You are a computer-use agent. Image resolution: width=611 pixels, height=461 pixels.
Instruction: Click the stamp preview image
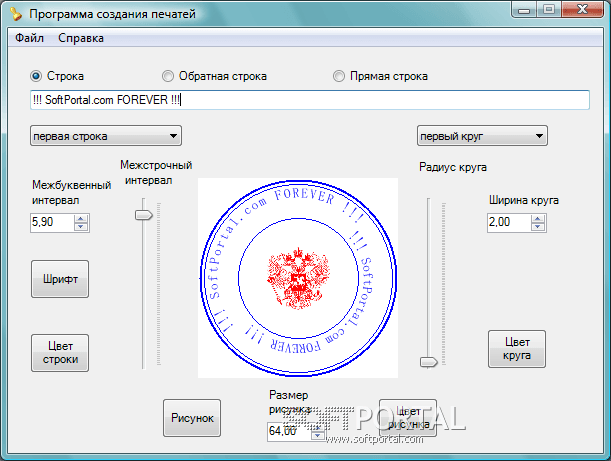tap(298, 278)
